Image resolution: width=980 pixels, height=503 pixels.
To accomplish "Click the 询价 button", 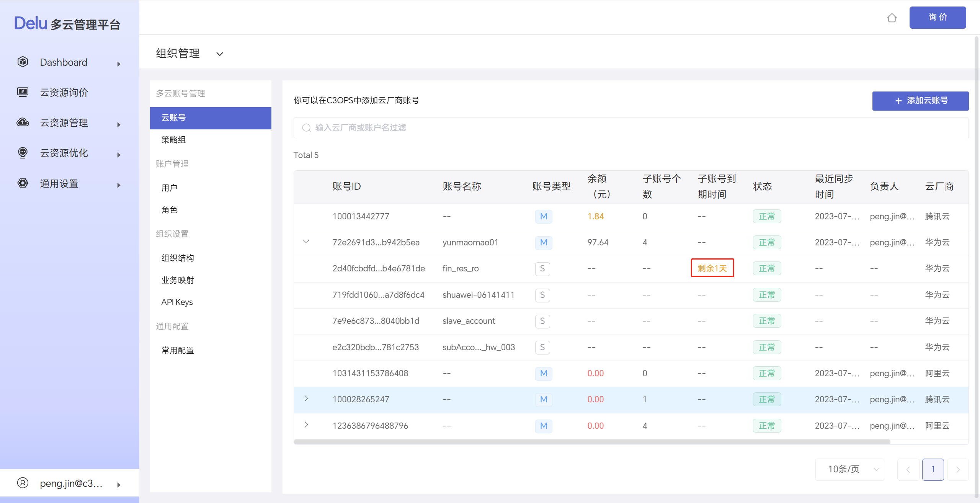I will 938,18.
